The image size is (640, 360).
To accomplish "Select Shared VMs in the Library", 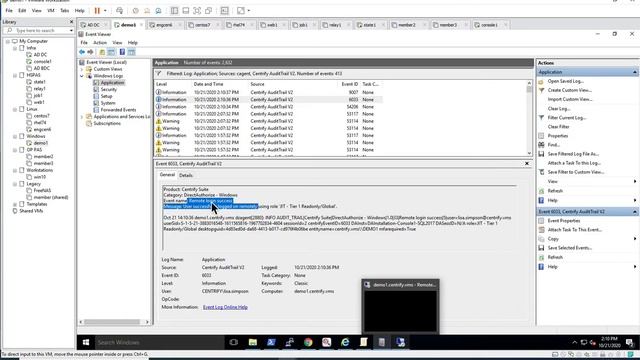I will pyautogui.click(x=31, y=211).
